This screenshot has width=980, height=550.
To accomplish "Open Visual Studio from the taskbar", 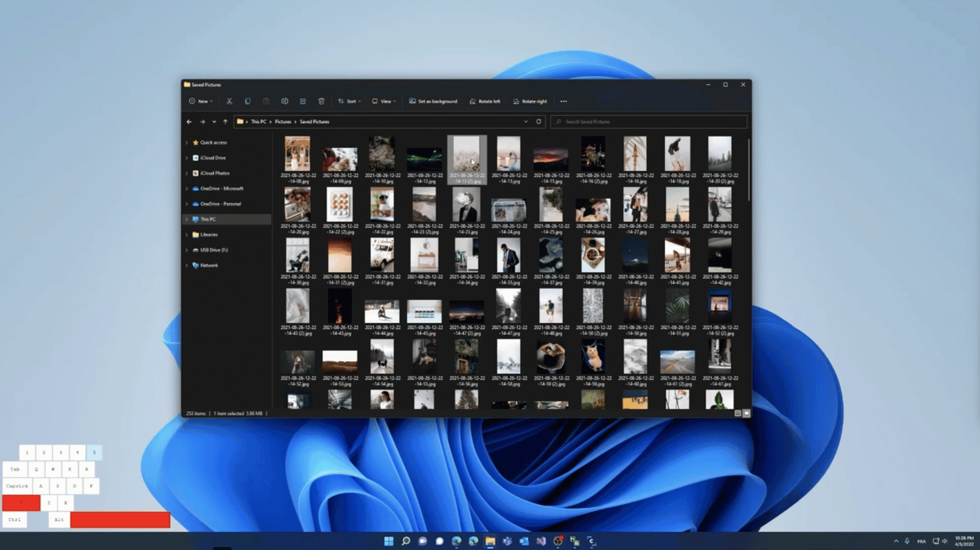I will [541, 541].
